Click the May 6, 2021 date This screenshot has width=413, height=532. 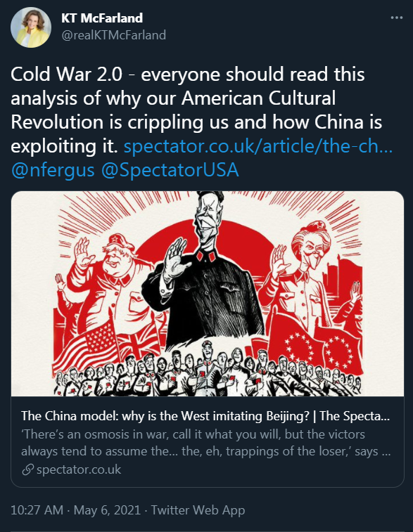coord(107,510)
